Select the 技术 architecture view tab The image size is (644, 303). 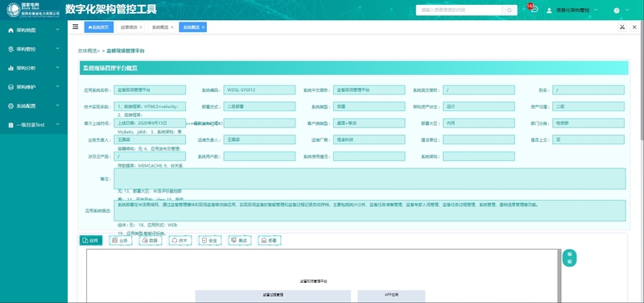[180, 240]
